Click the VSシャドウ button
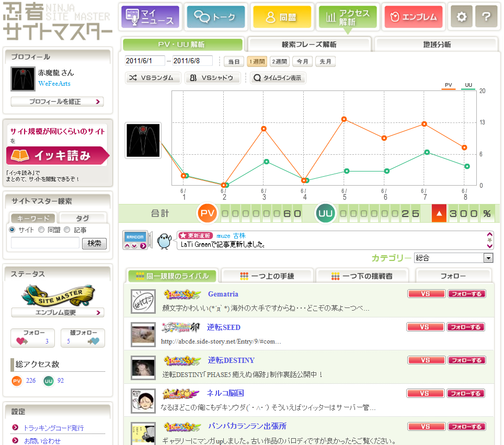This screenshot has height=445, width=504. coord(212,78)
